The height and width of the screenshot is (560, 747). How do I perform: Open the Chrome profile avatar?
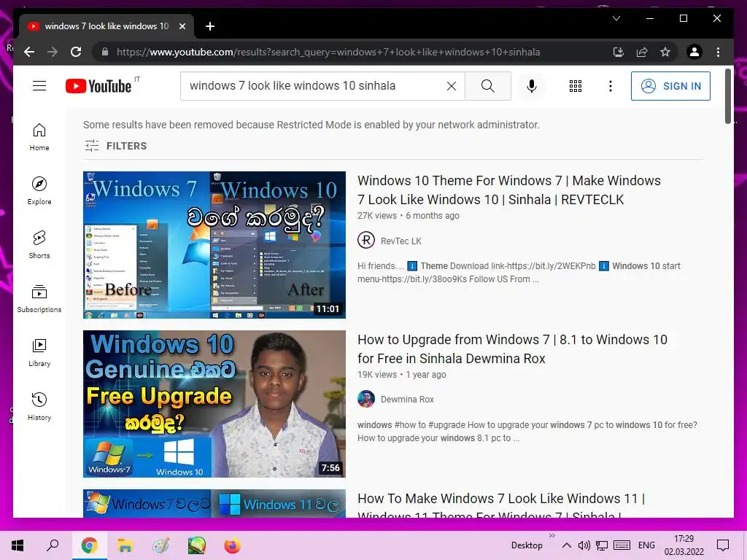[694, 52]
